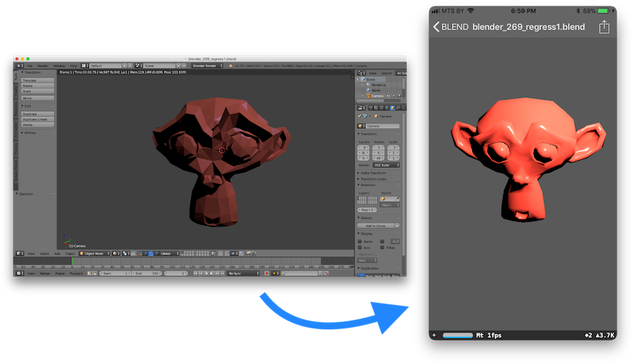Click the play reverse button in the timeline
The width and height of the screenshot is (633, 364).
207,274
